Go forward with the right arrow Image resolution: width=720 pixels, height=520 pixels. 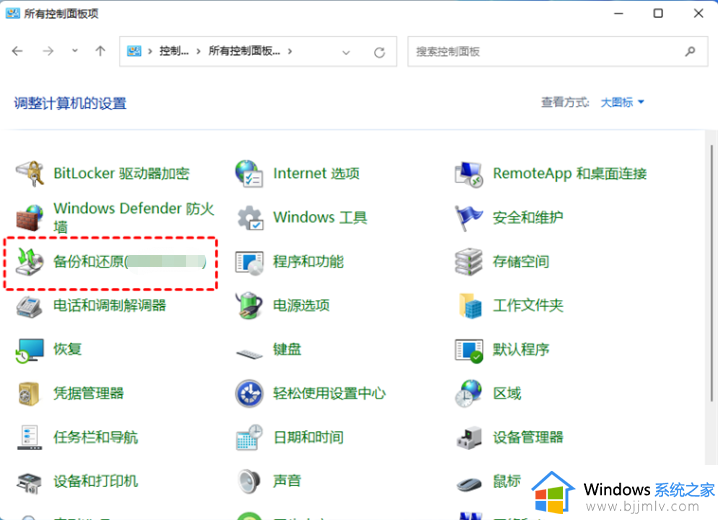[48, 51]
